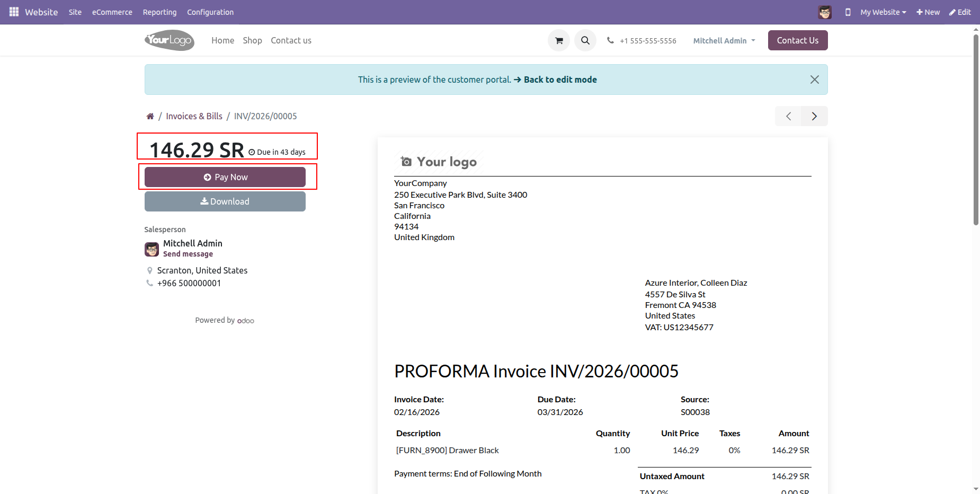Open the New content menu

tap(928, 12)
